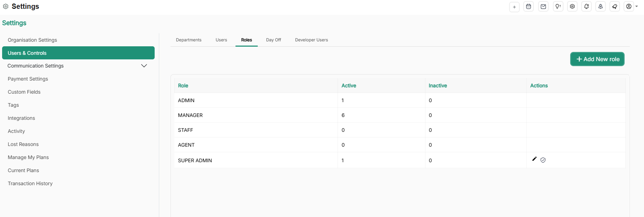Open the calendar icon in header

click(x=529, y=7)
